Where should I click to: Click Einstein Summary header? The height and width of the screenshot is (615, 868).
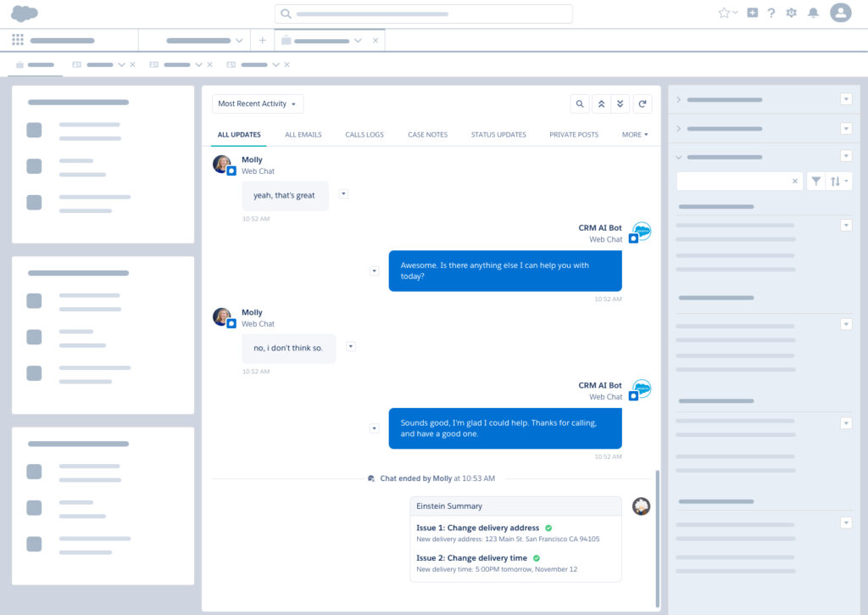[516, 506]
